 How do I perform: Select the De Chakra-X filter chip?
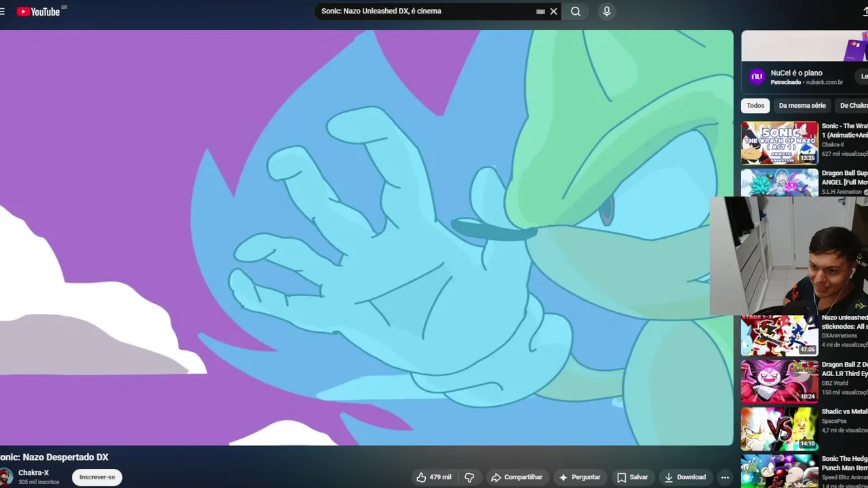[x=853, y=106]
